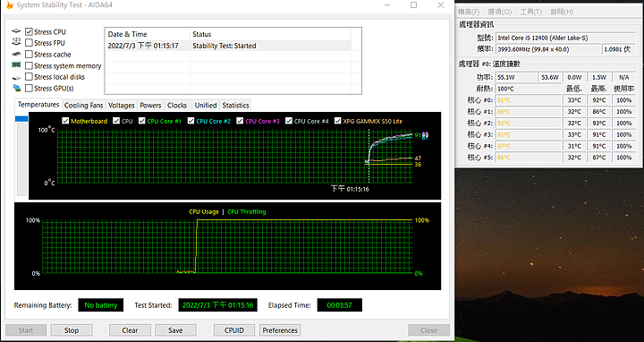Hide the Motherboard temperature graph line
Viewport: 644px width, 342px height.
pos(65,121)
